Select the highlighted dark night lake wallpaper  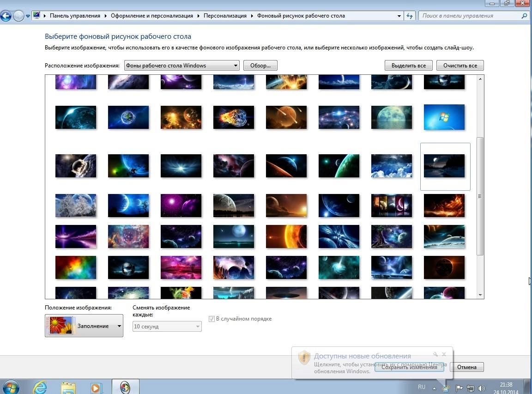pyautogui.click(x=444, y=166)
